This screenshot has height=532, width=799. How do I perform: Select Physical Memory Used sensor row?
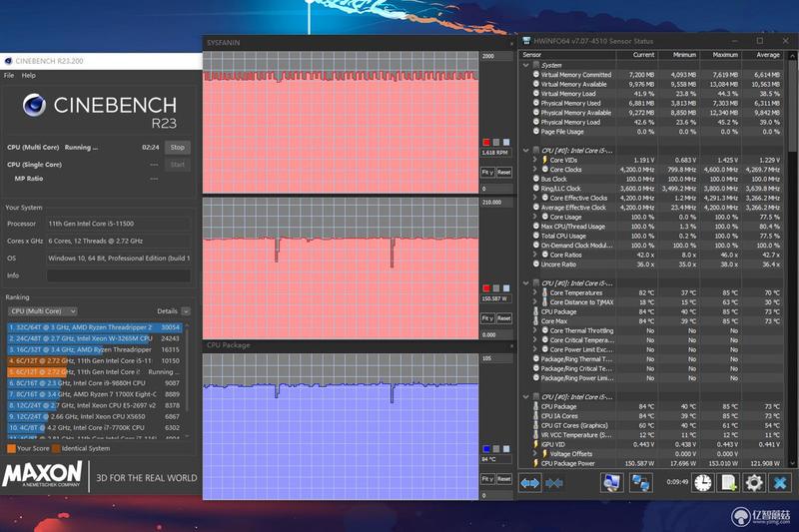(x=652, y=104)
